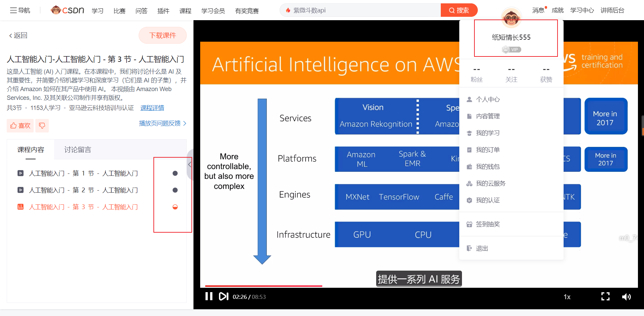Enter fullscreen video mode
The height and width of the screenshot is (316, 644).
605,296
